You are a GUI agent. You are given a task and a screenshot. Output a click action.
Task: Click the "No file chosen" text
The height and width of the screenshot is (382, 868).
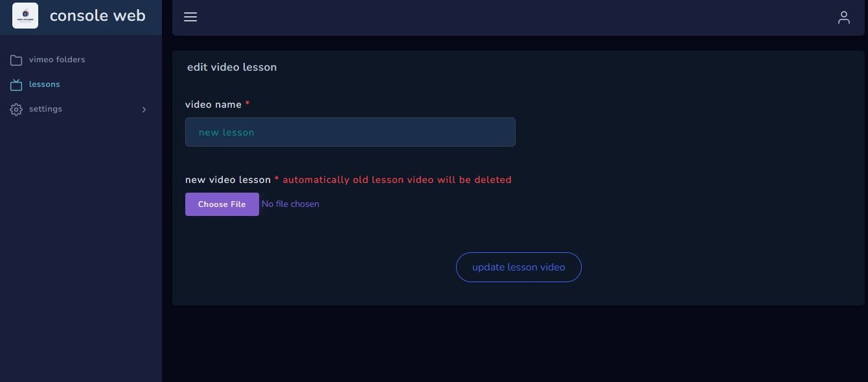290,204
